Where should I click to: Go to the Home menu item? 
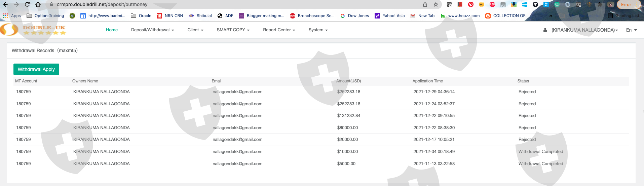click(112, 30)
